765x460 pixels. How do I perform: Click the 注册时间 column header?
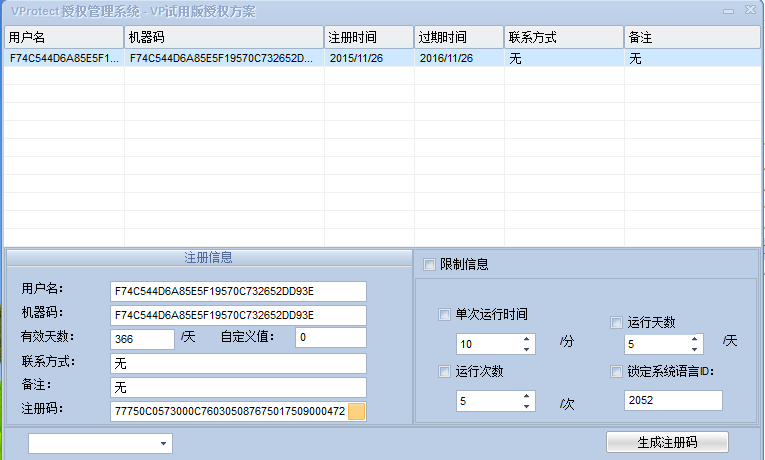369,37
